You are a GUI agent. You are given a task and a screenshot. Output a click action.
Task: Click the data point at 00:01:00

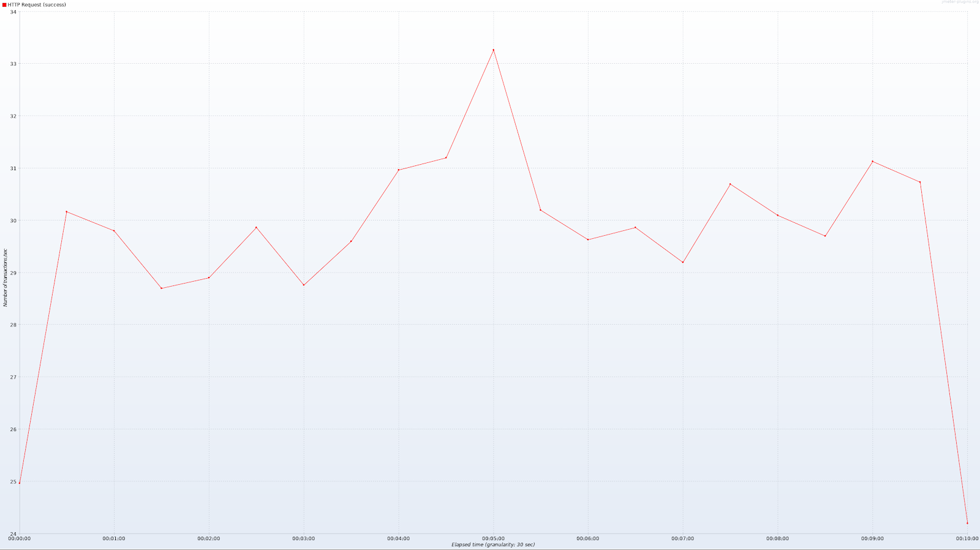(x=114, y=231)
